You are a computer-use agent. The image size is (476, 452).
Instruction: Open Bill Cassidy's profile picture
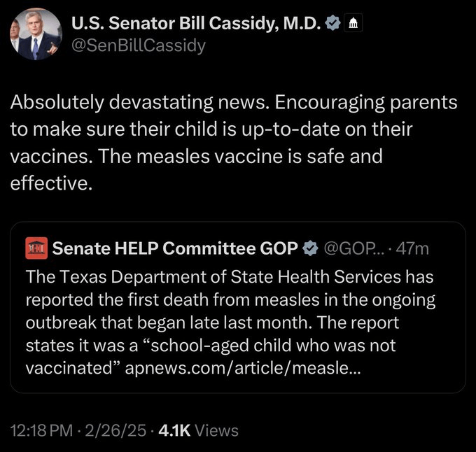(x=34, y=34)
